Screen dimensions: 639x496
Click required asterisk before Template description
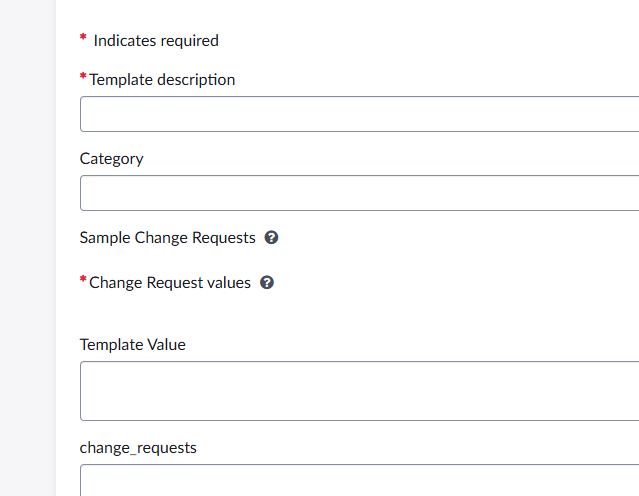coord(83,77)
